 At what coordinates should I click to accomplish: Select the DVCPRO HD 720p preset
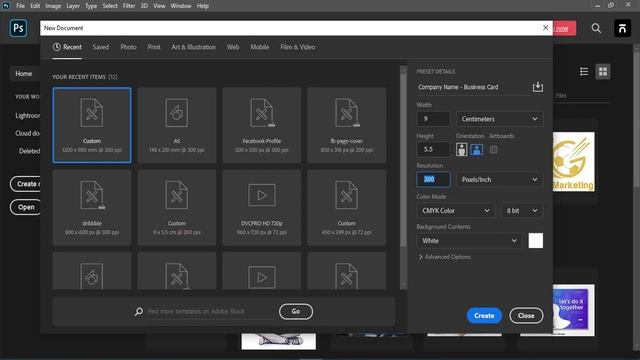(x=262, y=208)
